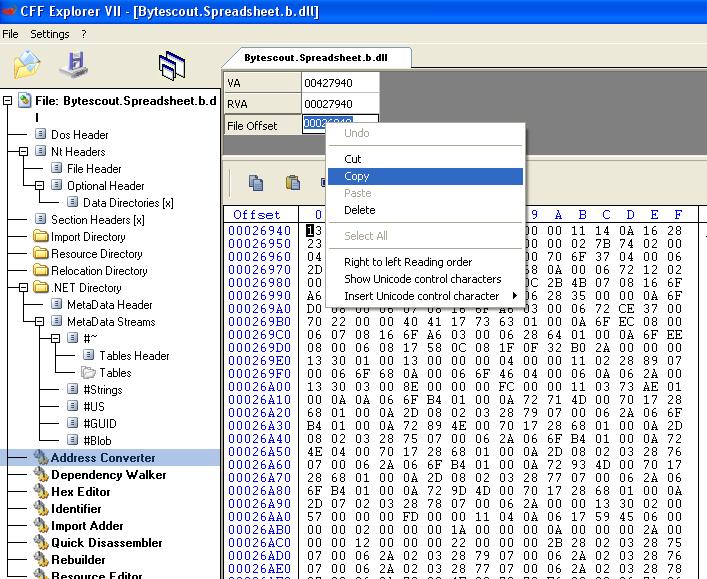This screenshot has width=707, height=579.
Task: Click the Tables open folder icon
Action: (89, 372)
